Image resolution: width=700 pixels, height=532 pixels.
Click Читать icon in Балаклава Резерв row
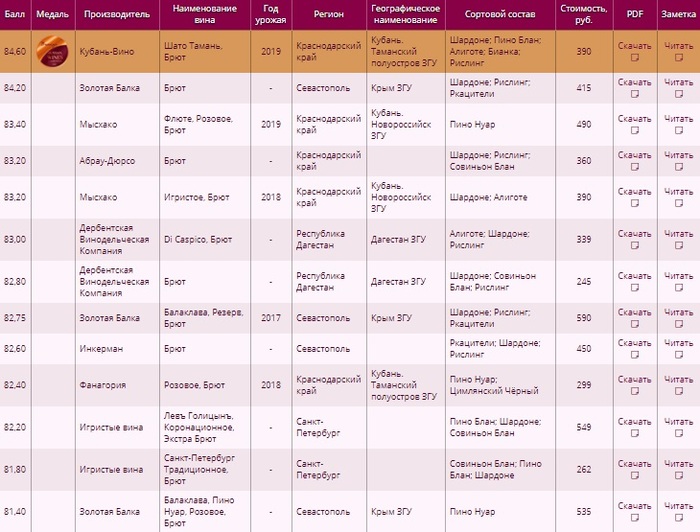(679, 324)
